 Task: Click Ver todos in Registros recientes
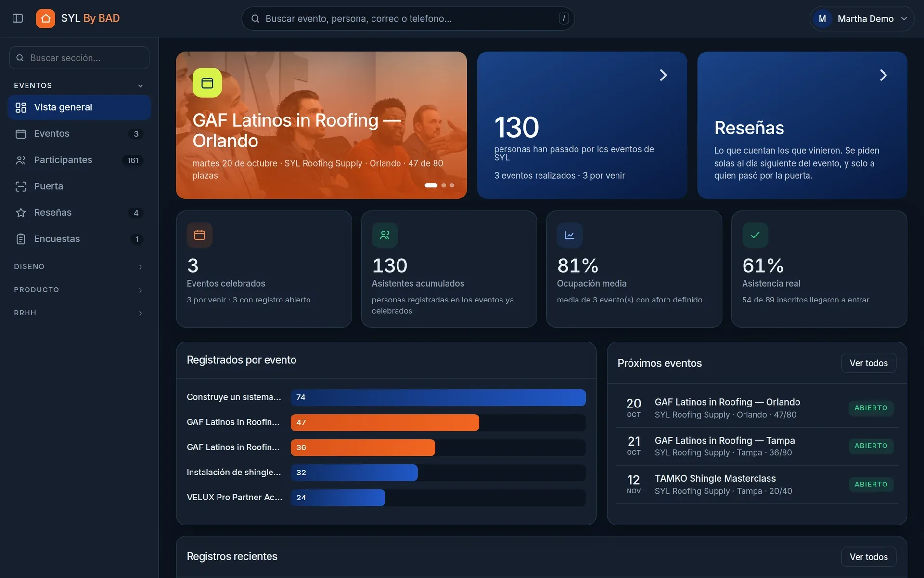[869, 557]
